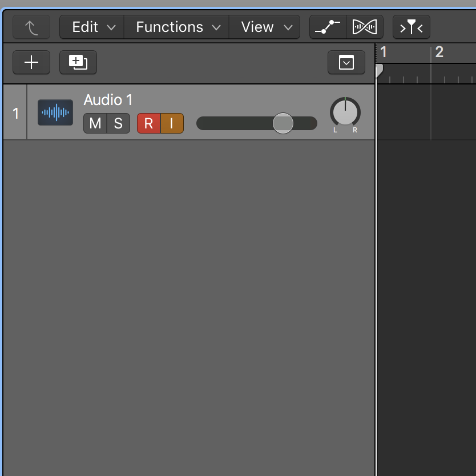This screenshot has width=476, height=476.
Task: Open the Functions dropdown menu
Action: 177,27
